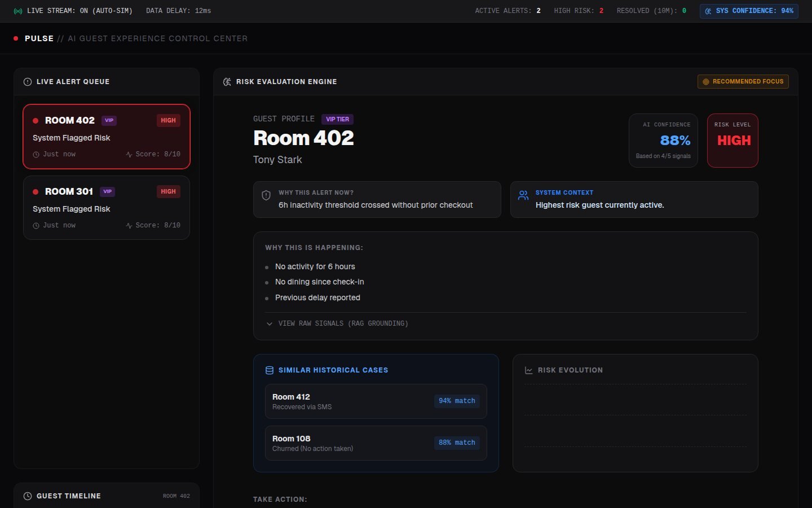This screenshot has width=812, height=508.
Task: Click Score: 8/10 on Room 301 card
Action: (158, 226)
